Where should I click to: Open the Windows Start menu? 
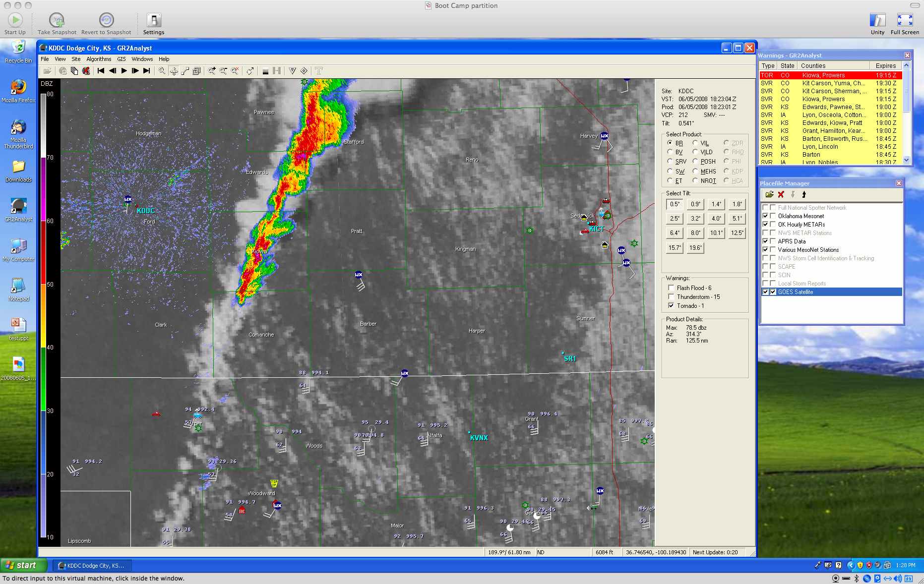[24, 565]
